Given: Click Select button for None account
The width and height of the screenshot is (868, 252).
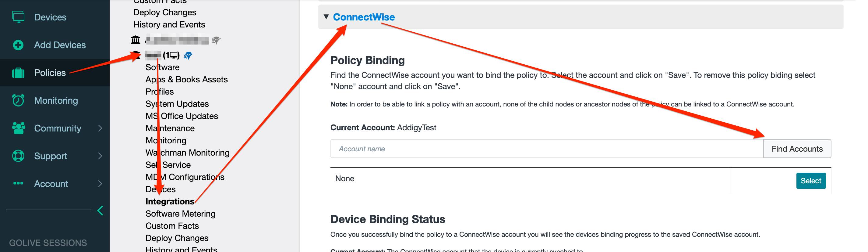Looking at the screenshot, I should click(811, 181).
